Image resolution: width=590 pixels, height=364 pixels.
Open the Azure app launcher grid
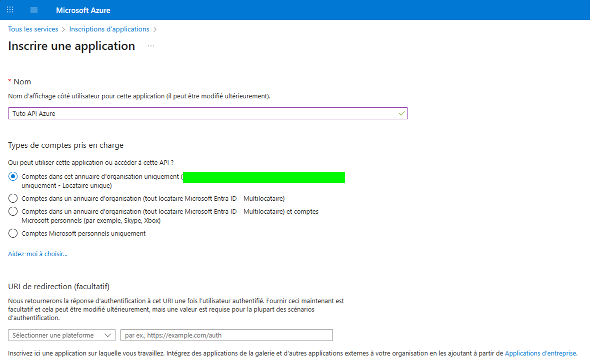pyautogui.click(x=9, y=9)
